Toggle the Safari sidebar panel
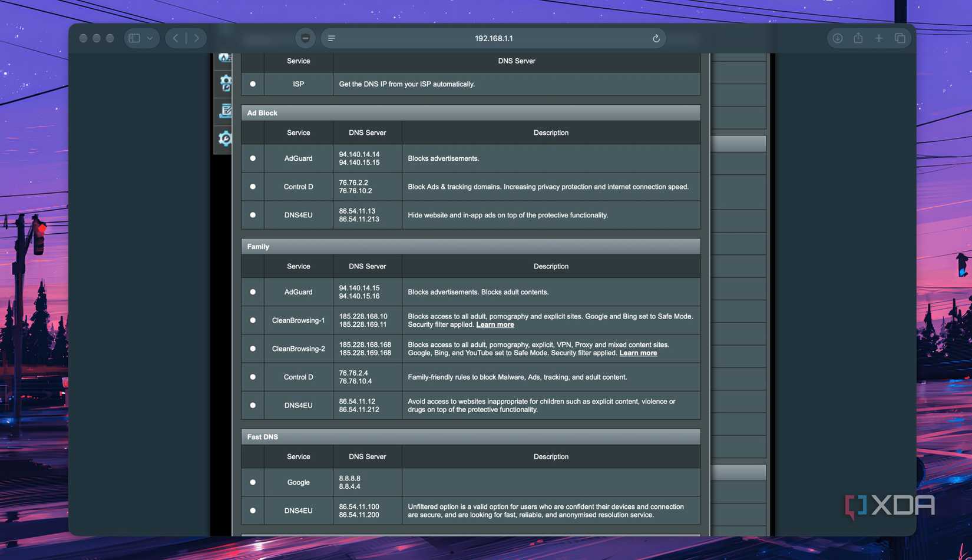The height and width of the screenshot is (560, 972). tap(134, 38)
